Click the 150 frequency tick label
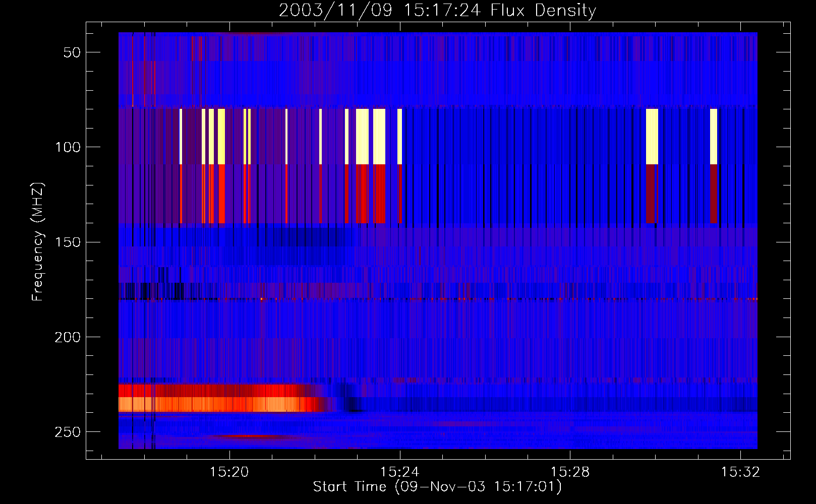Viewport: 816px width, 504px height. tap(68, 242)
